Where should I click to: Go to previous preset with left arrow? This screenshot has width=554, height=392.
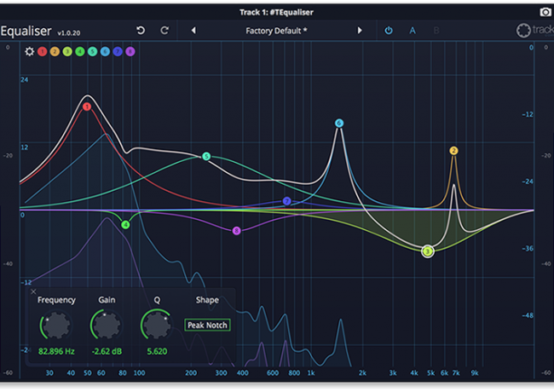click(x=193, y=31)
